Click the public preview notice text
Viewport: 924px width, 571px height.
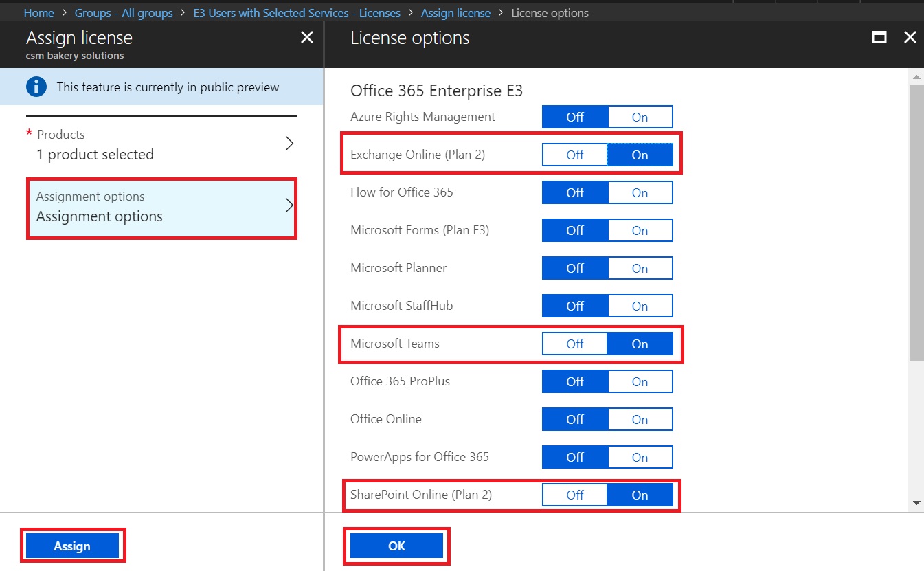click(x=168, y=87)
